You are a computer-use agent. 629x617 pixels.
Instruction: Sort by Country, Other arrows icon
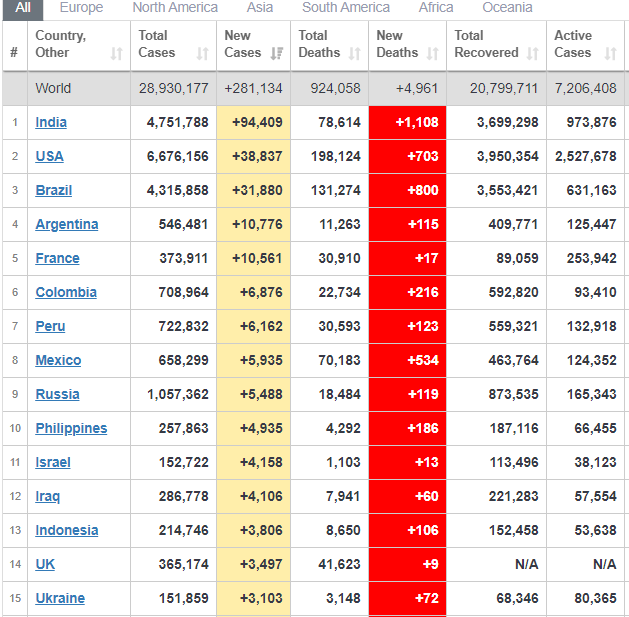pos(117,53)
